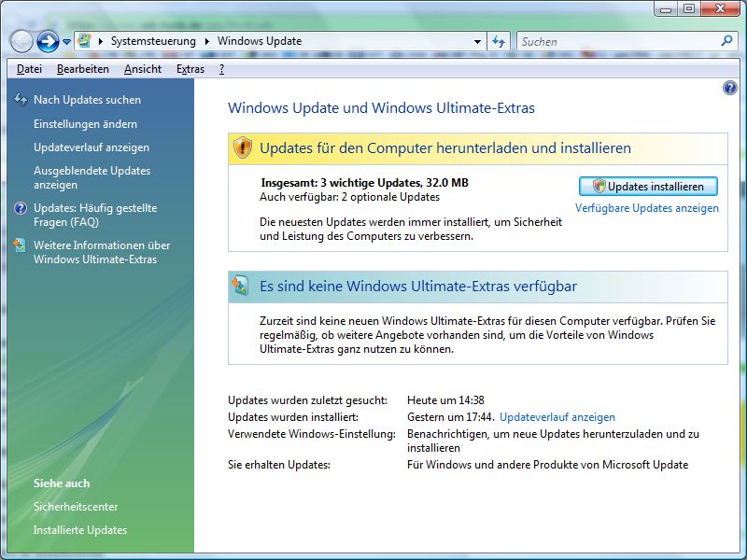Open Weitere Informationen über Windows Ultimate-Extras
Screen dimensions: 747x560
pyautogui.click(x=102, y=252)
